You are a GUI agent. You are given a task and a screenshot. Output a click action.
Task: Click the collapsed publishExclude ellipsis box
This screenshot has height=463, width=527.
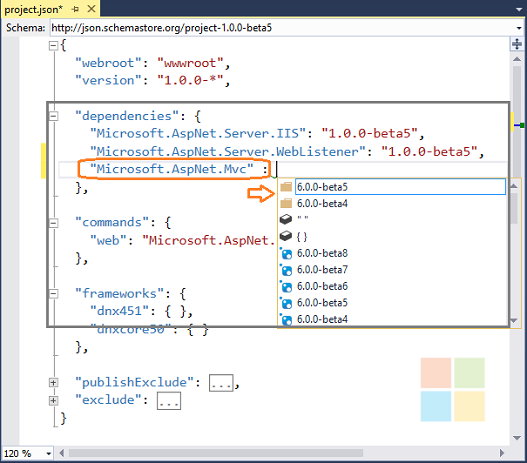click(x=221, y=383)
